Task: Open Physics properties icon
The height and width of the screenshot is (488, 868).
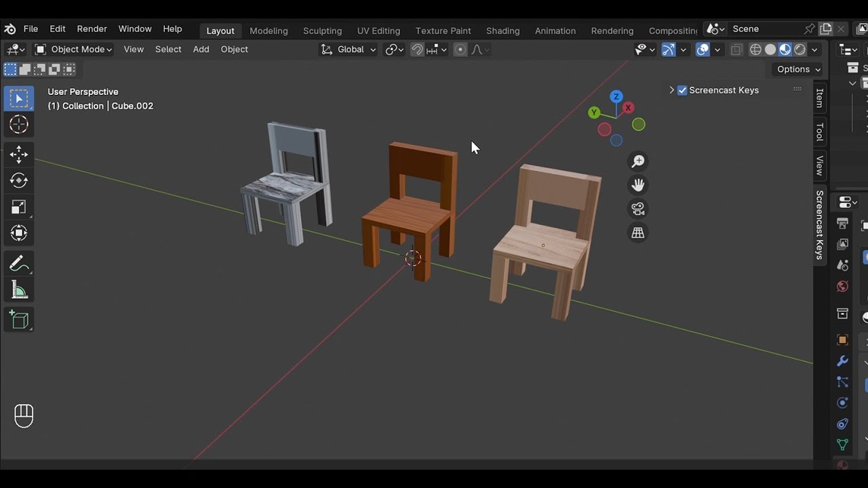Action: 843,403
